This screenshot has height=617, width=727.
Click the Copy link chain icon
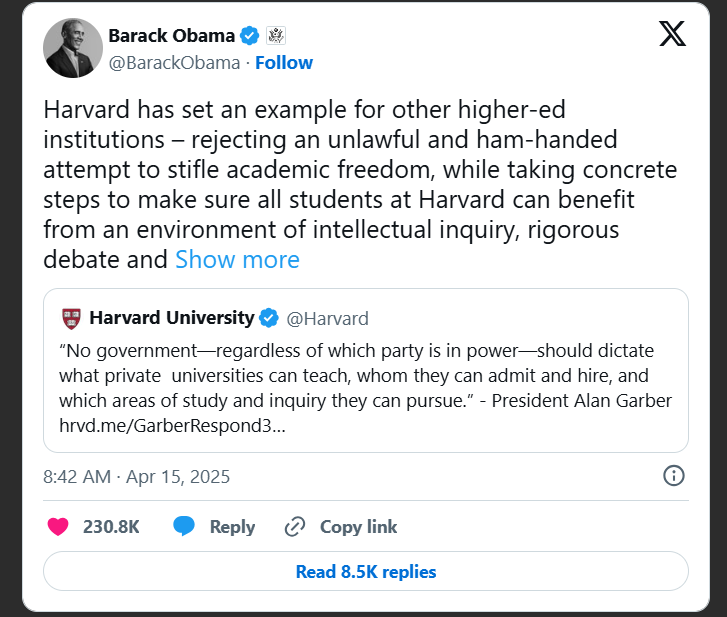tap(295, 527)
